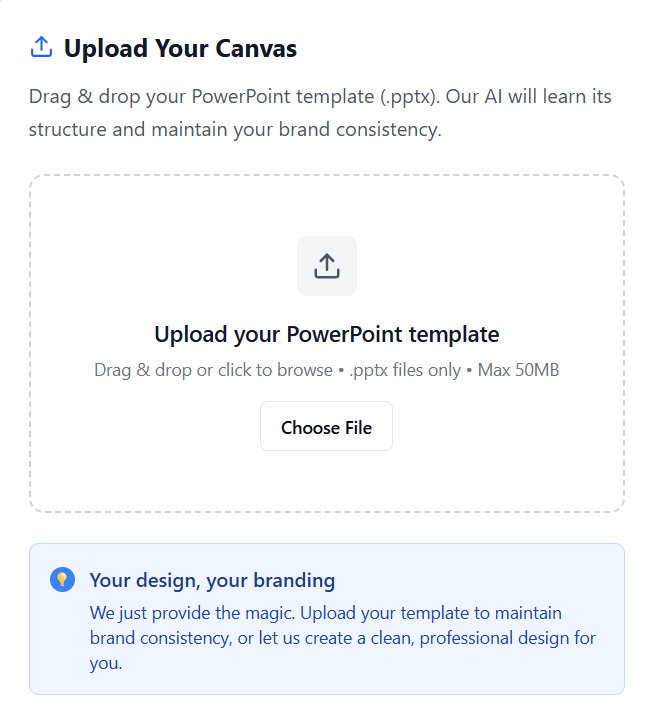The width and height of the screenshot is (651, 721).
Task: Click the gray upload icon in the dropzone
Action: [x=326, y=266]
